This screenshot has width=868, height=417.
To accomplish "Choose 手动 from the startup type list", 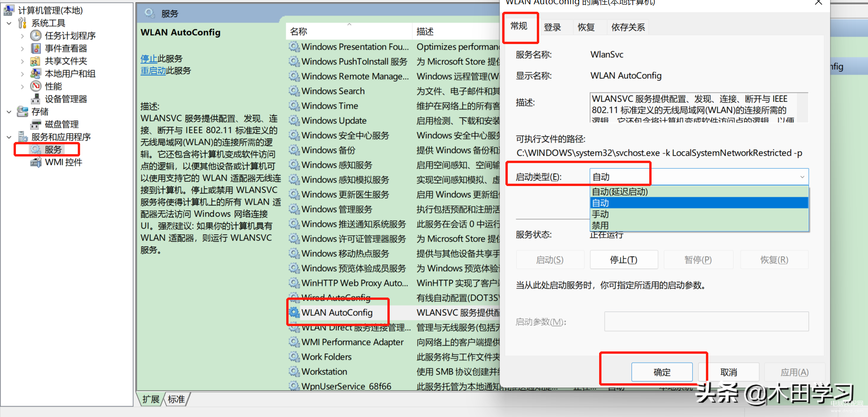I will pyautogui.click(x=699, y=214).
